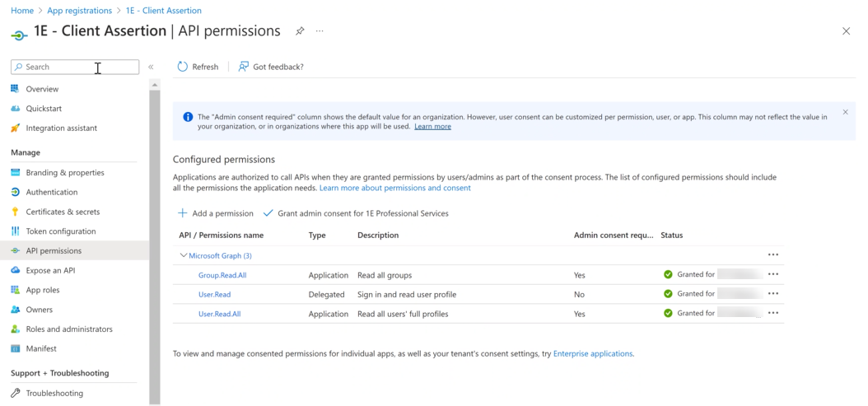Click the Refresh icon in the toolbar

click(183, 67)
